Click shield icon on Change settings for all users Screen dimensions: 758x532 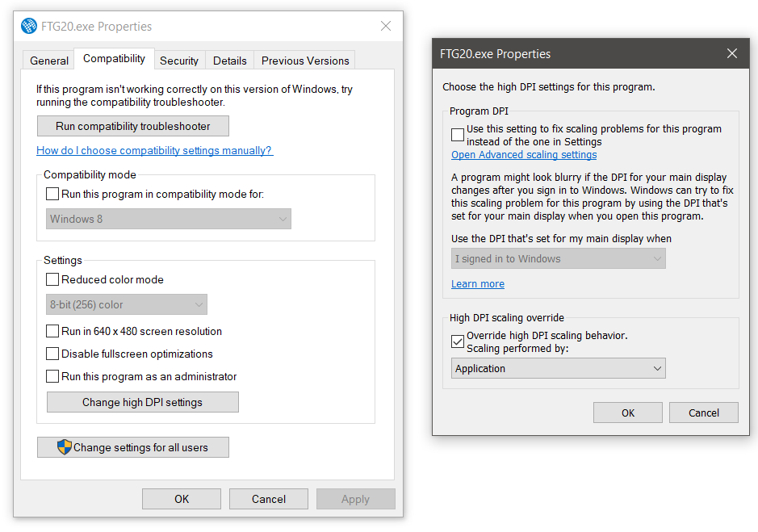coord(64,447)
